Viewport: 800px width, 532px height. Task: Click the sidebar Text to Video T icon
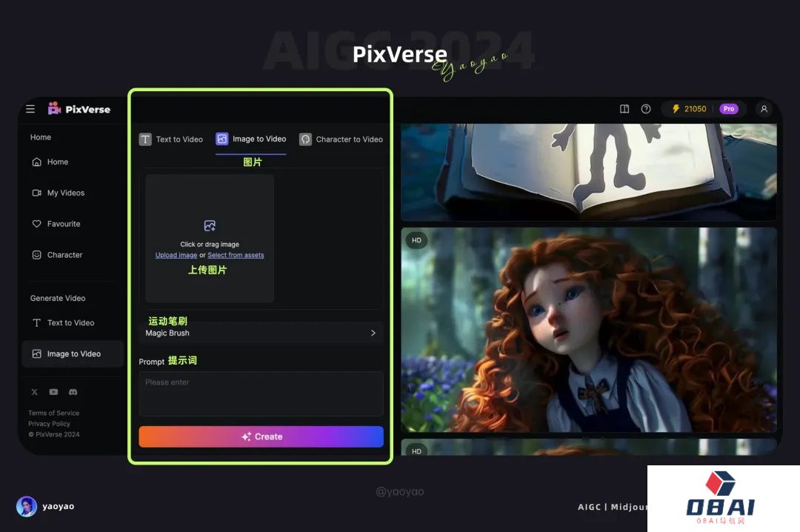[37, 322]
